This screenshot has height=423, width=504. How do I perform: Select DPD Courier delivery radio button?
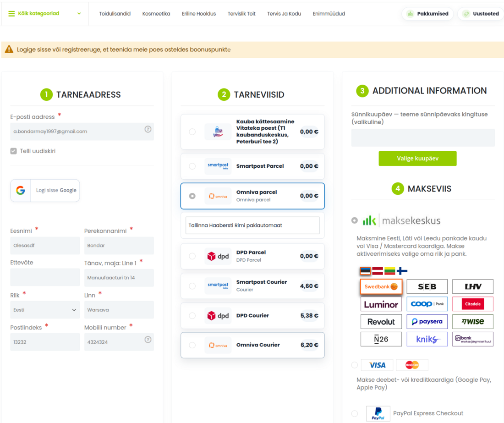[192, 316]
